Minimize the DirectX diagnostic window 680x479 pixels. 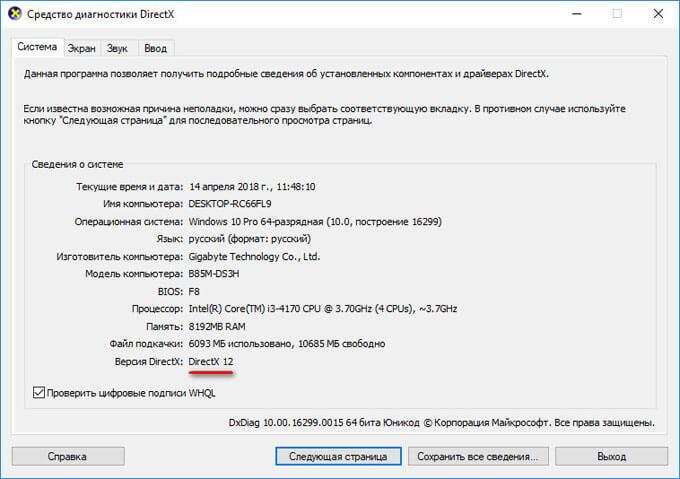click(576, 14)
